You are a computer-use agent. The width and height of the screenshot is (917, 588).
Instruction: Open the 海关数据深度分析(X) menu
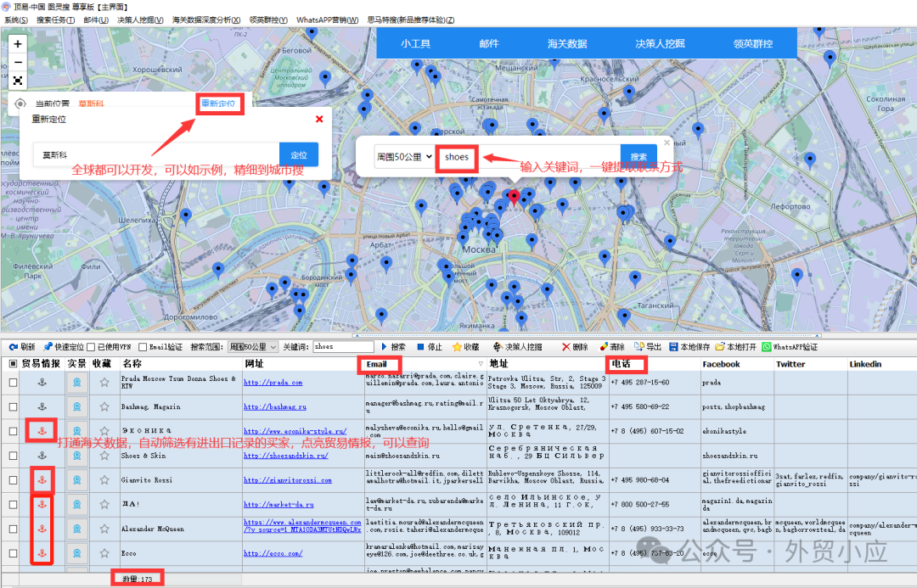[x=206, y=20]
